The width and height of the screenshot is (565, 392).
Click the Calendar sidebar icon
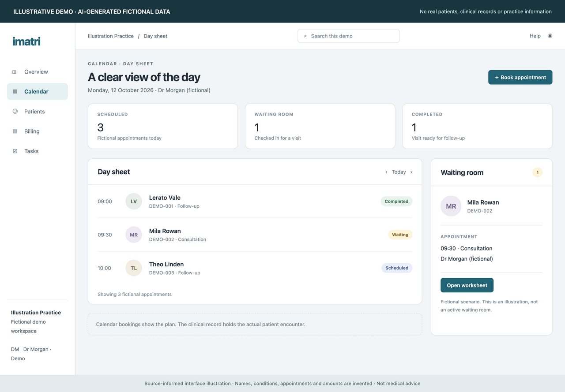15,92
